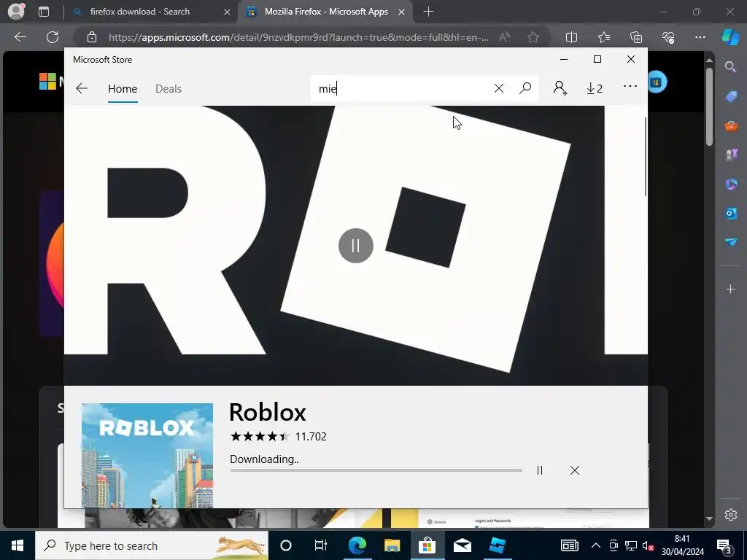Open Edge split screen icon
The width and height of the screenshot is (747, 560).
click(x=571, y=37)
